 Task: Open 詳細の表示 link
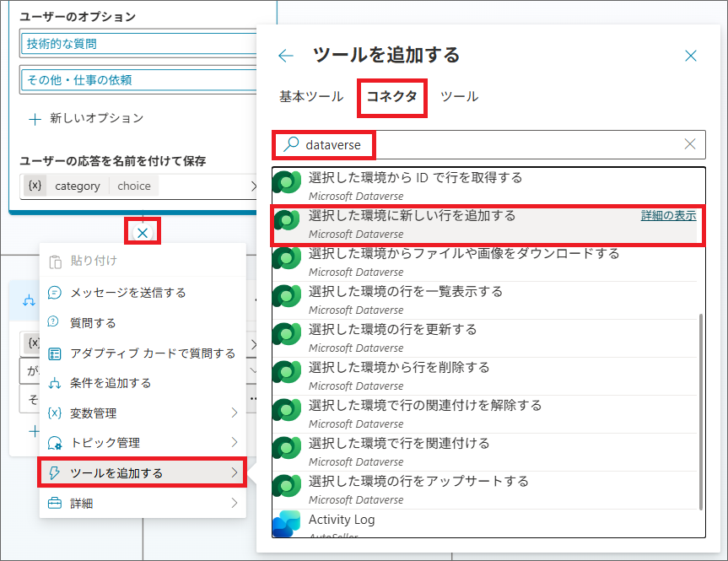tap(669, 215)
